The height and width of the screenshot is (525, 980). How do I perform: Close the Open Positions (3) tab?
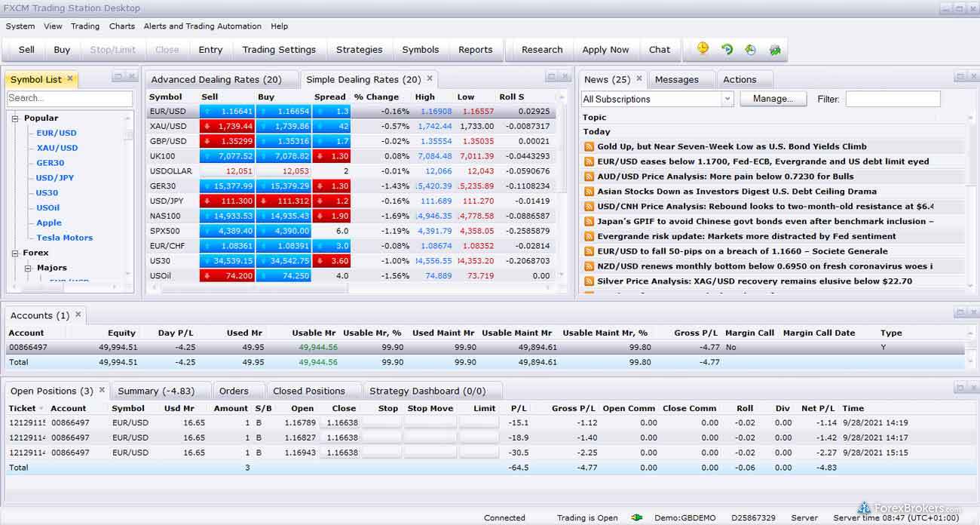102,390
